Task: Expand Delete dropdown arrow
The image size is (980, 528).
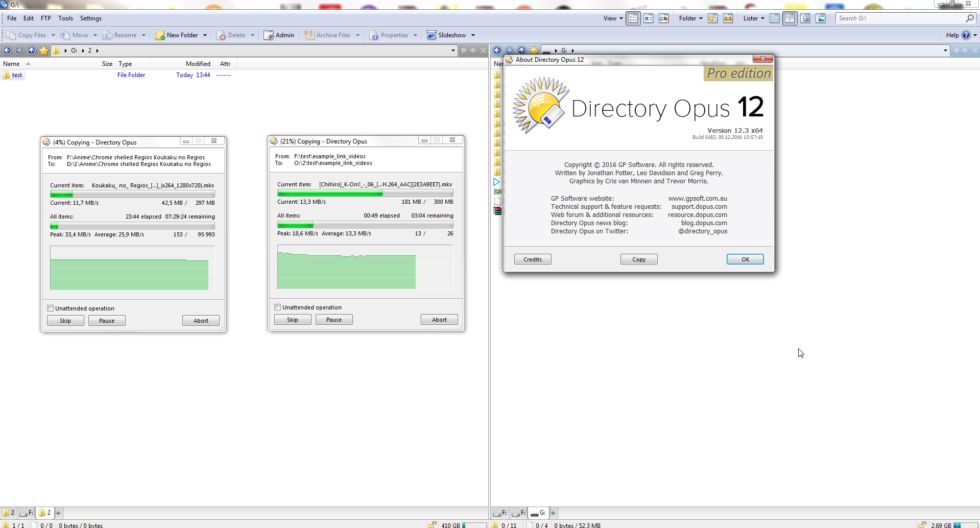Action: click(252, 35)
